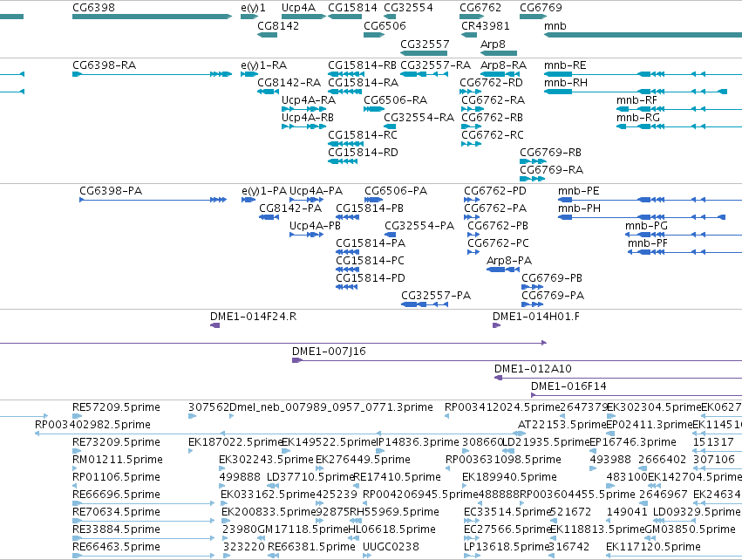The width and height of the screenshot is (742, 560).
Task: Select transcript CG6769-RB label
Action: pyautogui.click(x=550, y=153)
